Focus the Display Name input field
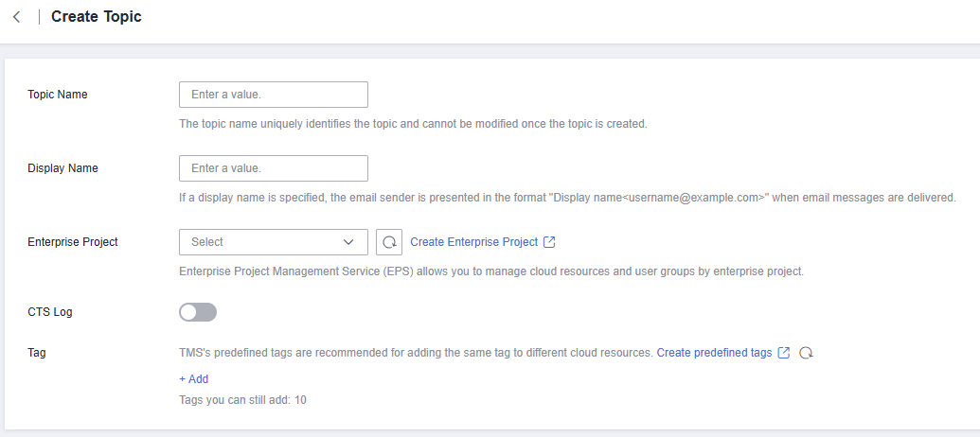The image size is (980, 437). tap(273, 168)
